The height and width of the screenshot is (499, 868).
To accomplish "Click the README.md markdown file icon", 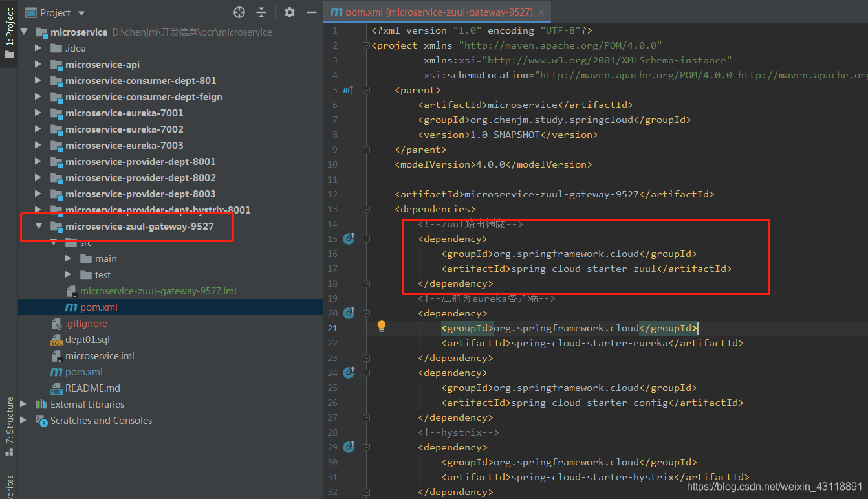I will coord(56,388).
